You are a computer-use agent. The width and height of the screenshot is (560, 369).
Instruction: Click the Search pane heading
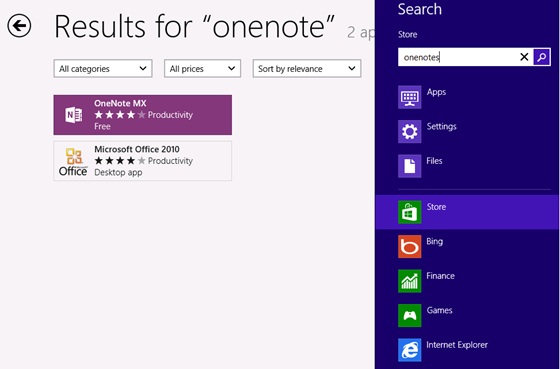coord(420,9)
